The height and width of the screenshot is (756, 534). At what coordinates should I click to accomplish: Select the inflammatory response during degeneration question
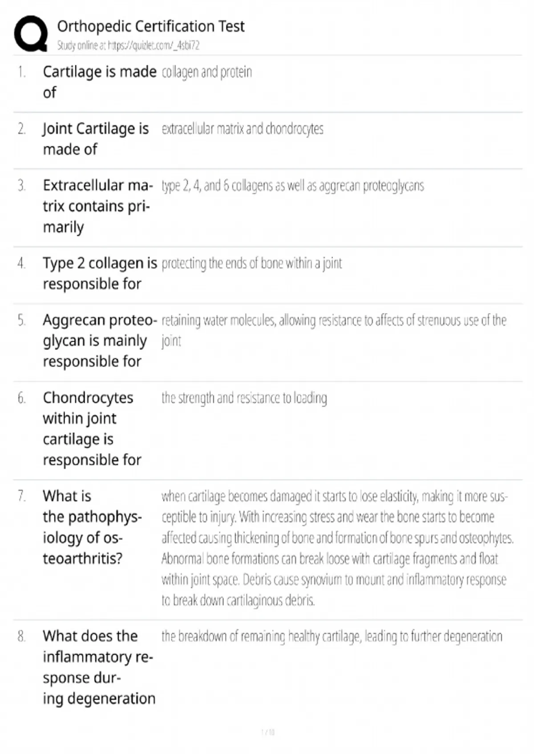tap(99, 667)
